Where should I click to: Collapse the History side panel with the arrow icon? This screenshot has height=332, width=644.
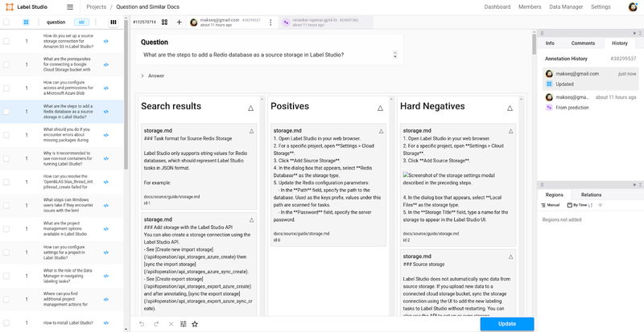[634, 33]
